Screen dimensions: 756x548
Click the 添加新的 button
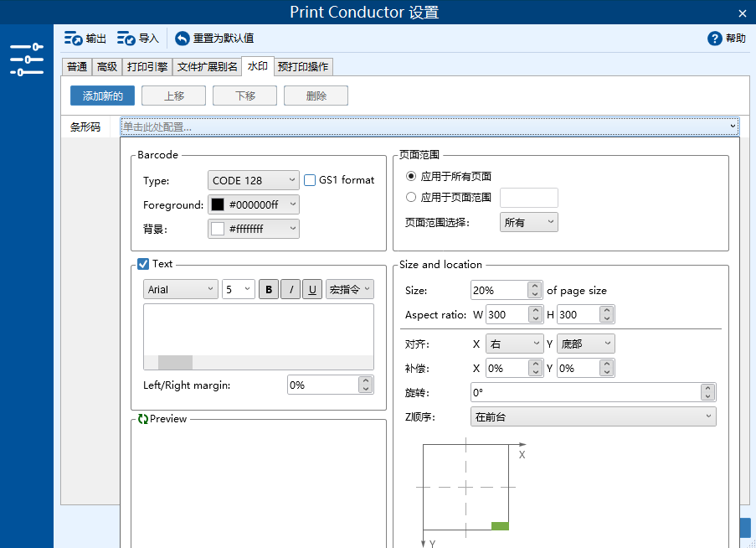(x=102, y=96)
